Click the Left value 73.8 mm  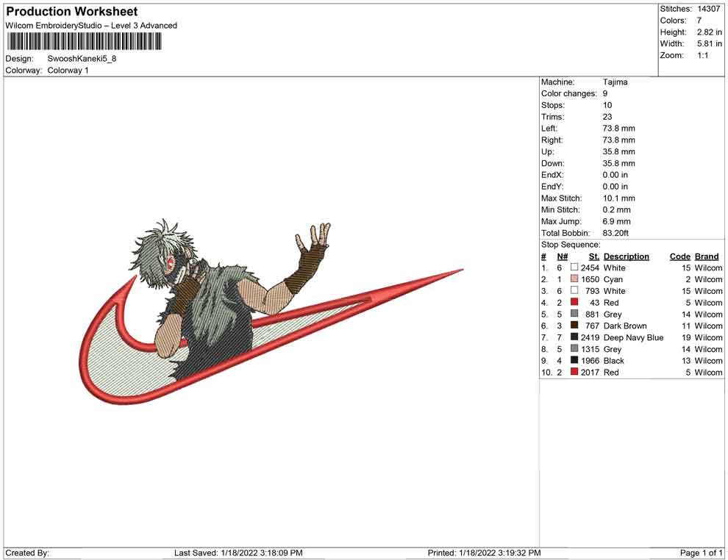click(619, 128)
